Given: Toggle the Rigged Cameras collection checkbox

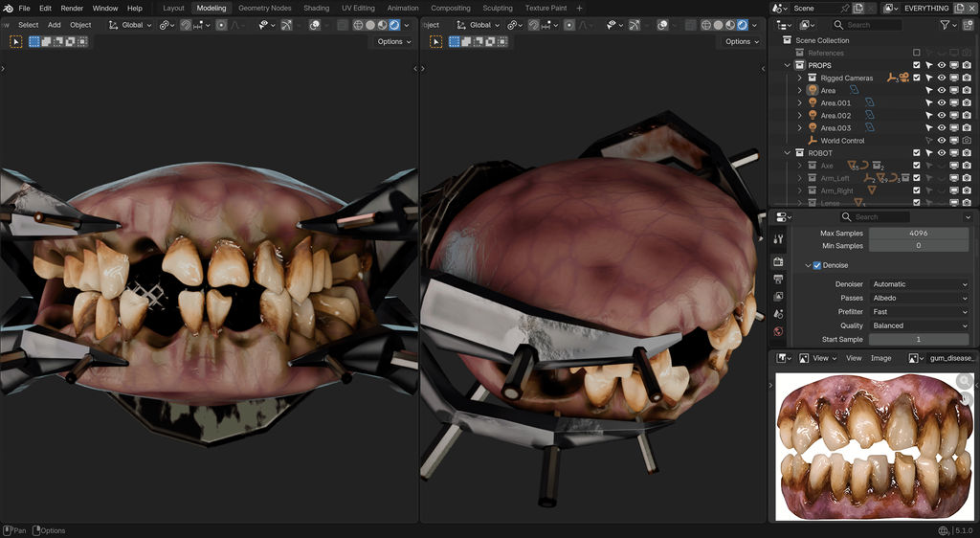Looking at the screenshot, I should click(916, 78).
